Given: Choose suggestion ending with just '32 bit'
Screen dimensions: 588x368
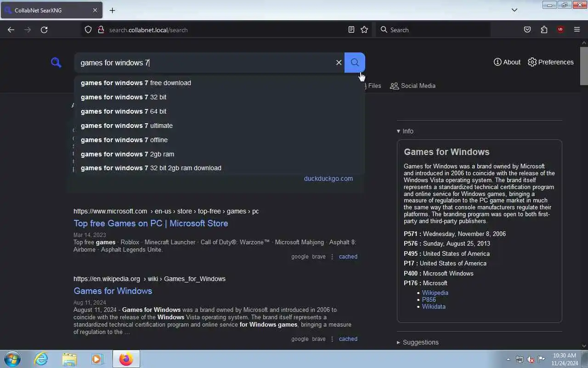Looking at the screenshot, I should pos(220,97).
